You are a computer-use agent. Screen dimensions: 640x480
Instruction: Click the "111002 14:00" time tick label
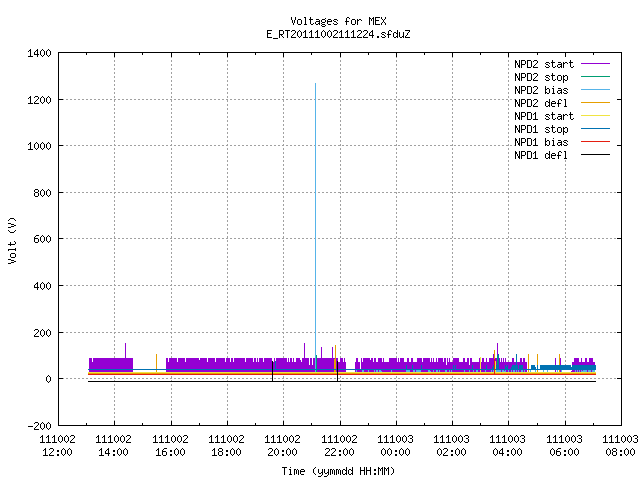113,446
